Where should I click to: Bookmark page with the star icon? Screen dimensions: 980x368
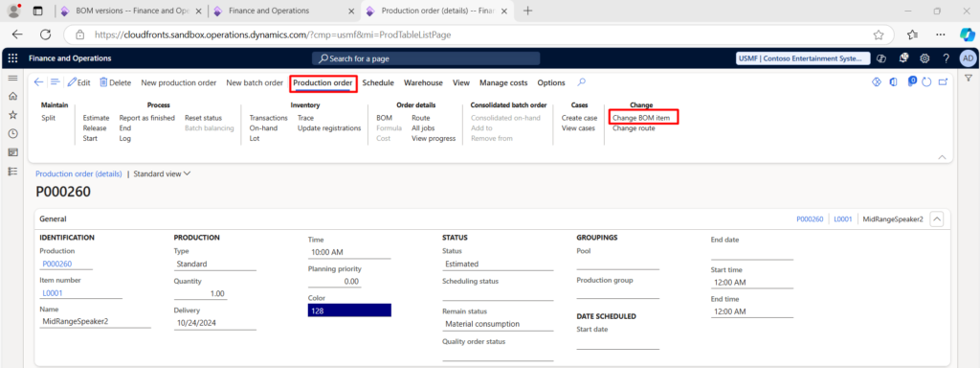point(879,35)
